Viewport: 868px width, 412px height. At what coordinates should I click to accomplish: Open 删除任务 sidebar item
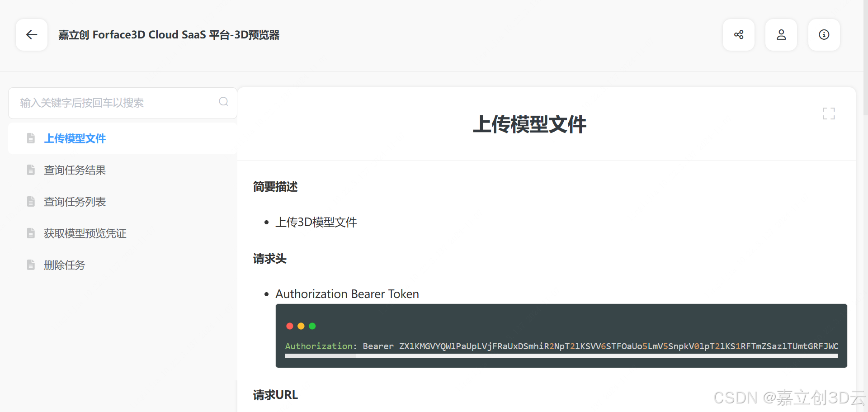[x=123, y=265]
